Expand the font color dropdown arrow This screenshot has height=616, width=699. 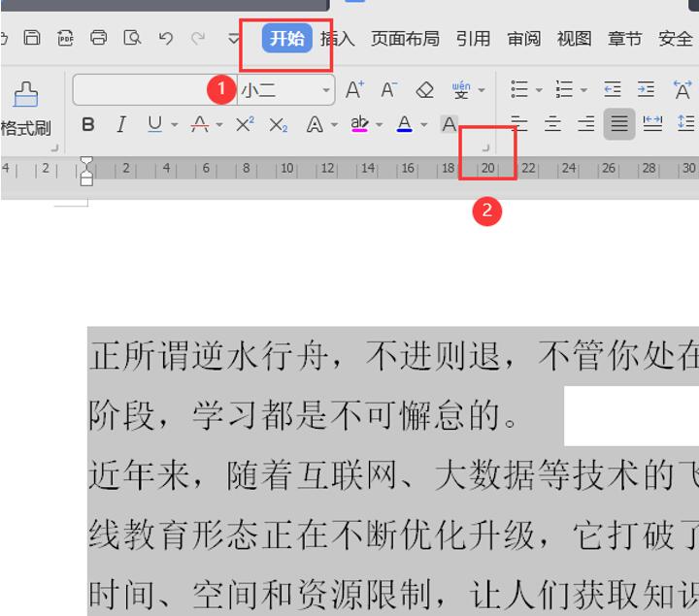click(x=424, y=125)
